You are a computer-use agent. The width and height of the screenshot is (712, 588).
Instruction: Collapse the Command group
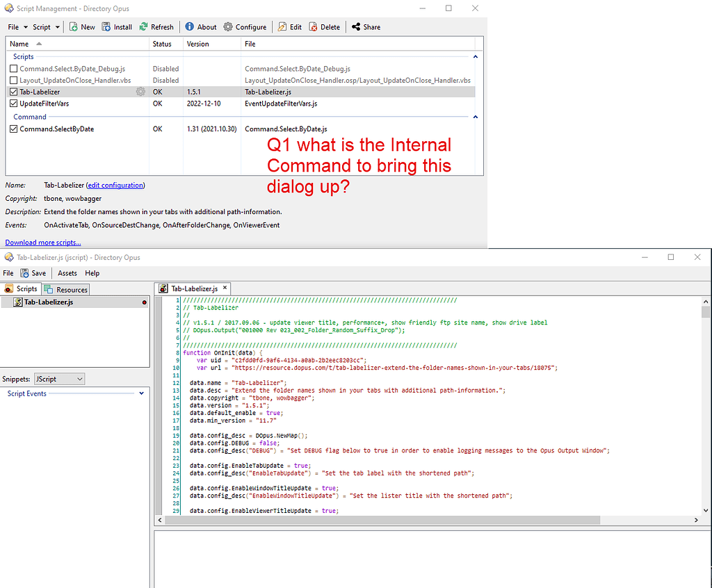click(x=476, y=117)
